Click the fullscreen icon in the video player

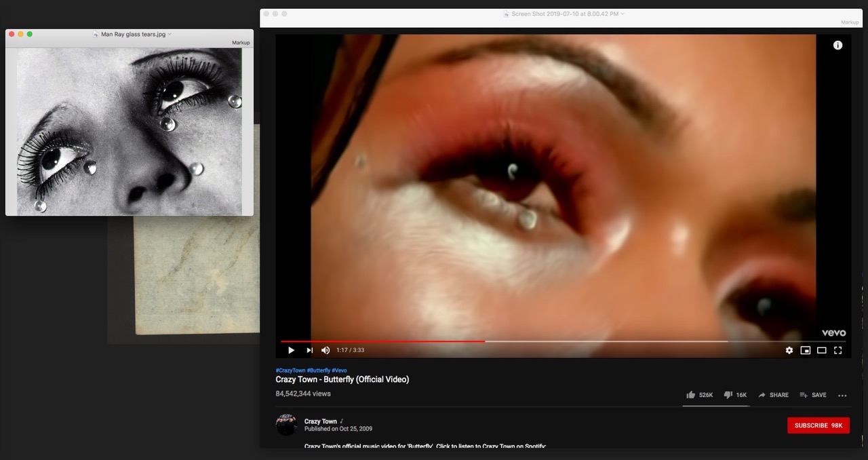point(837,350)
